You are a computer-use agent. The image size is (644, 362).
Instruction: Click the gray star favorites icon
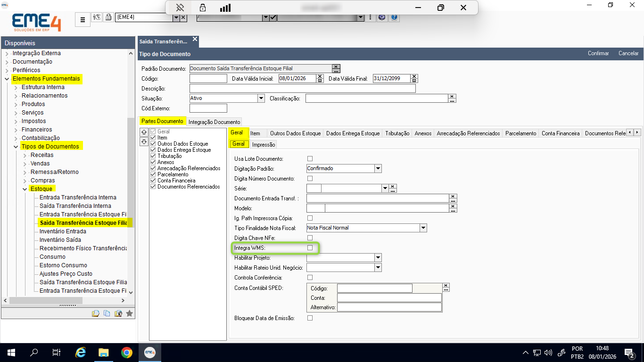(x=130, y=313)
